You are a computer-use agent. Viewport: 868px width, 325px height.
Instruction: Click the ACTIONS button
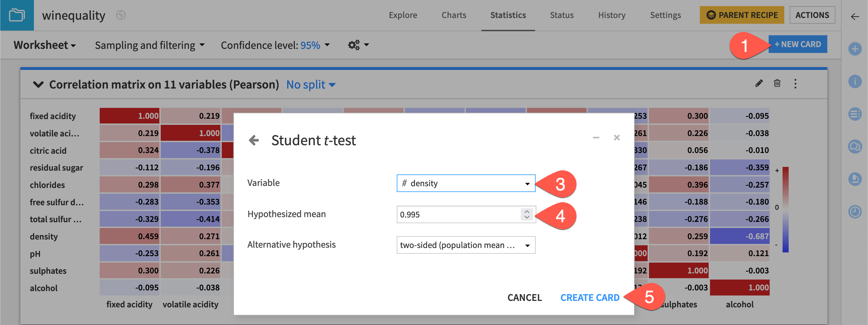coord(812,15)
